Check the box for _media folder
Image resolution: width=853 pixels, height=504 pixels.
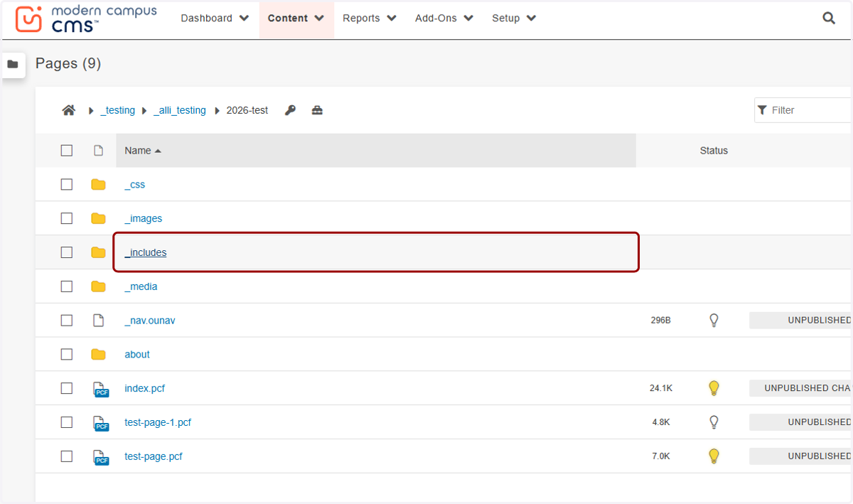tap(67, 286)
